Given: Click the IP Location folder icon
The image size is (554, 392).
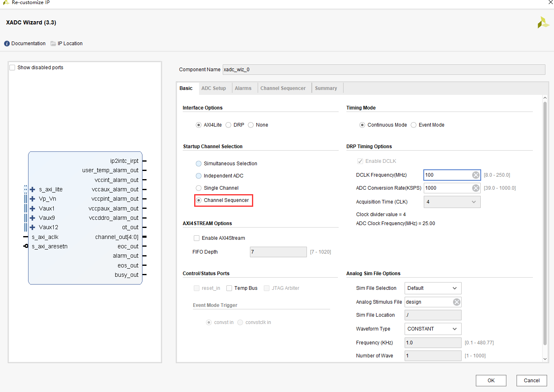Looking at the screenshot, I should coord(53,44).
